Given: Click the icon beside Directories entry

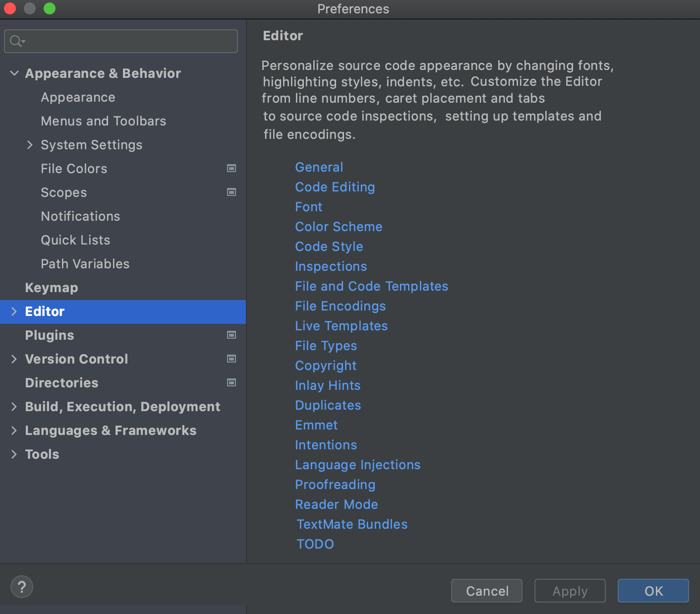Looking at the screenshot, I should (231, 383).
